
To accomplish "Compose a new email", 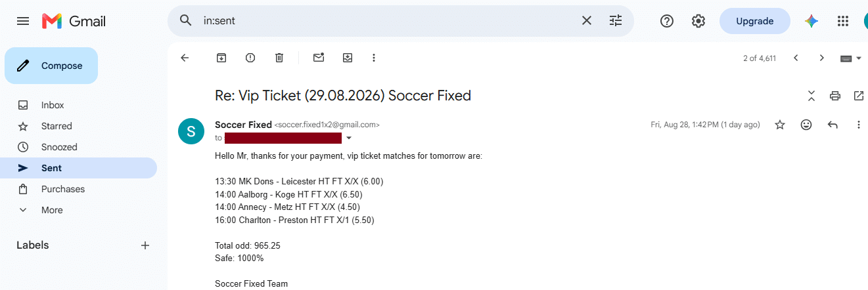I will [51, 66].
